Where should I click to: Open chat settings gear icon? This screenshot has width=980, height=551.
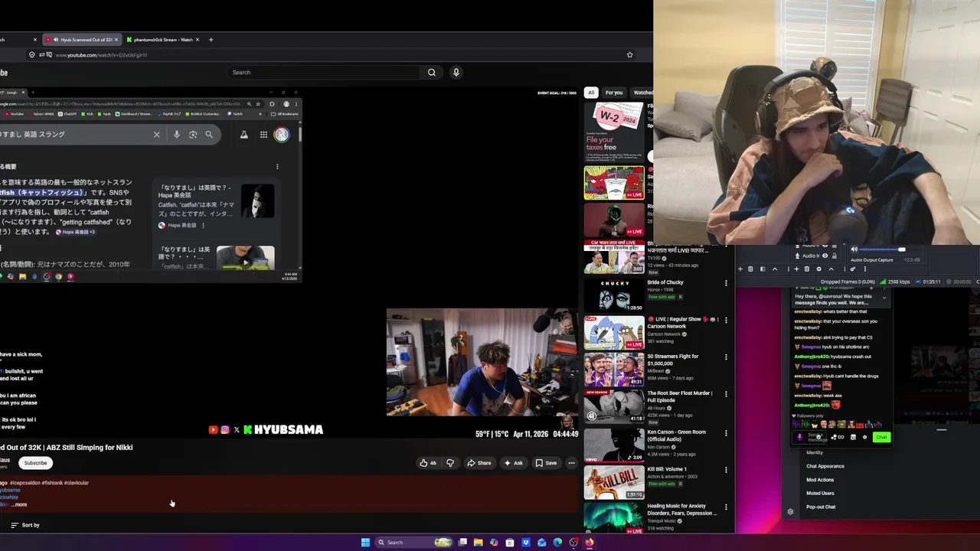point(865,437)
